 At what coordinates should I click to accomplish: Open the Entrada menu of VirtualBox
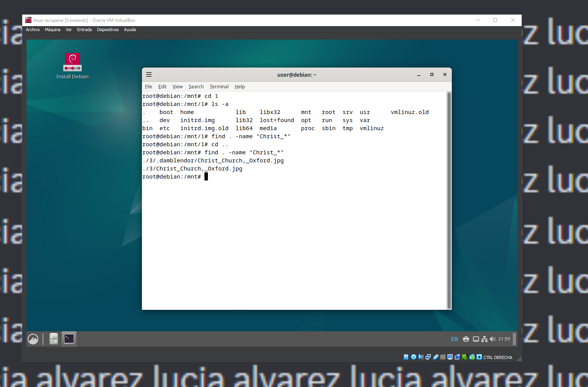[84, 30]
